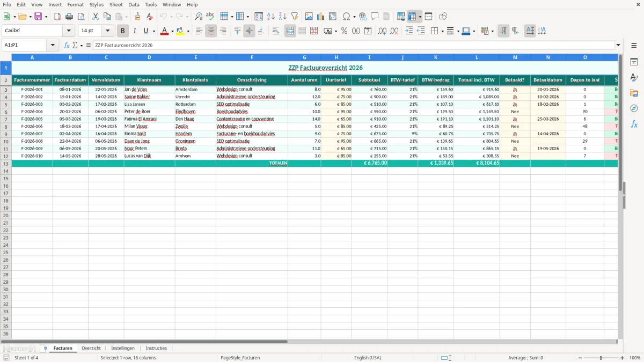This screenshot has height=362, width=644.
Task: Click the 100% zoom level
Action: pyautogui.click(x=635, y=358)
